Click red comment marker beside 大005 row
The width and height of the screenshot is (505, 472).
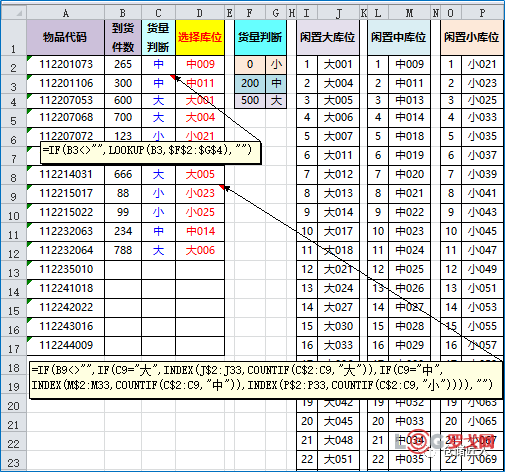pos(222,187)
